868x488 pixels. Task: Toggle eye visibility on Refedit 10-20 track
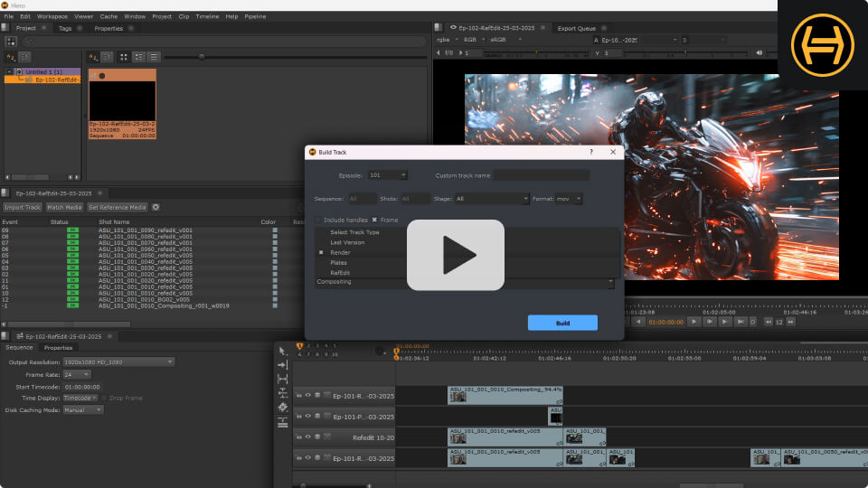click(308, 437)
